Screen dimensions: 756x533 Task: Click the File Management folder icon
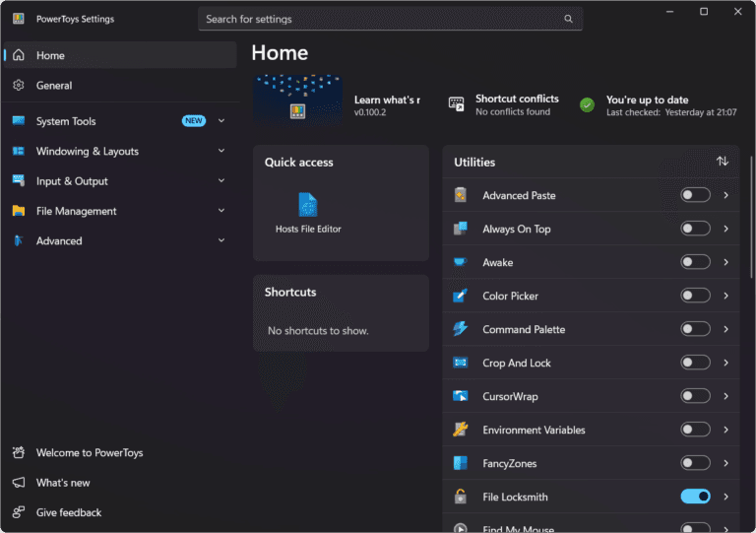[19, 211]
